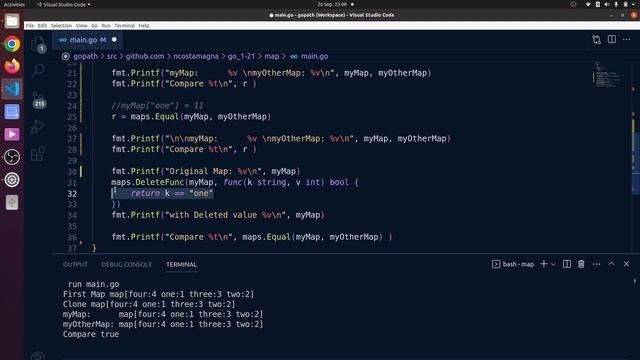This screenshot has height=360, width=640.
Task: Open the Explorer view in activity bar
Action: (38, 44)
